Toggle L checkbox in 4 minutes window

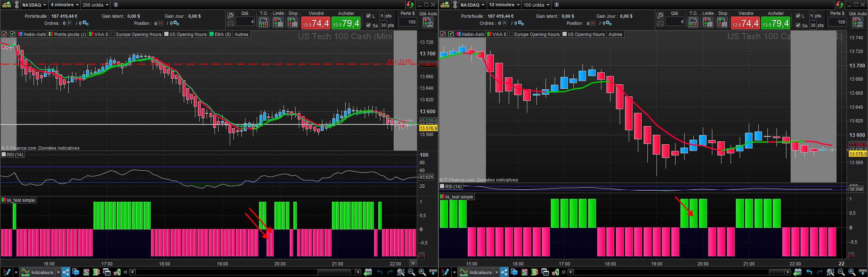[368, 16]
